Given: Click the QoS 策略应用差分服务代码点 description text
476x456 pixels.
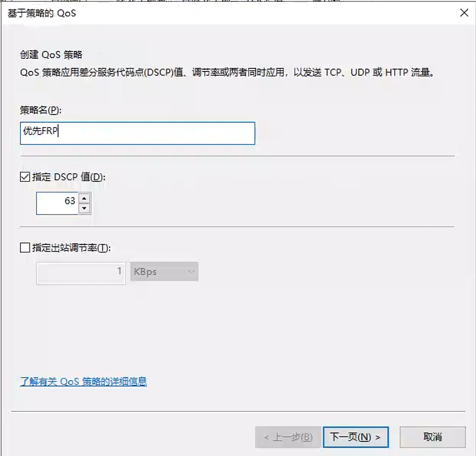Looking at the screenshot, I should (227, 72).
